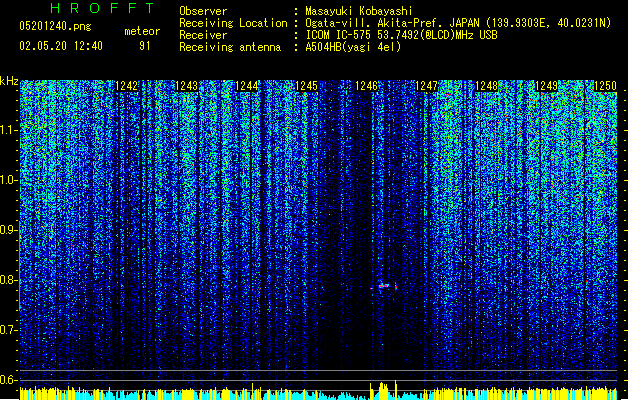This screenshot has width=629, height=400.
Task: Click the 0.6 kHz axis tick label
Action: click(8, 380)
